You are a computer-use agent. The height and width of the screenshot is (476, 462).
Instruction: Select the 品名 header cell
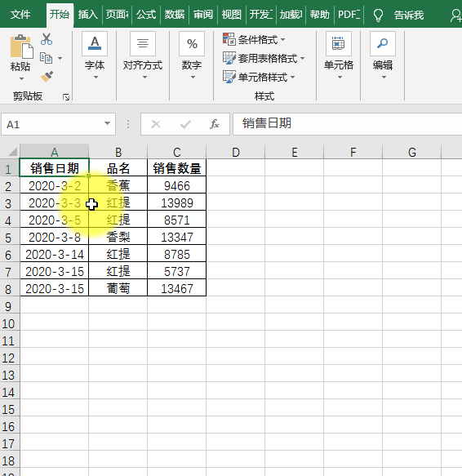pyautogui.click(x=118, y=168)
